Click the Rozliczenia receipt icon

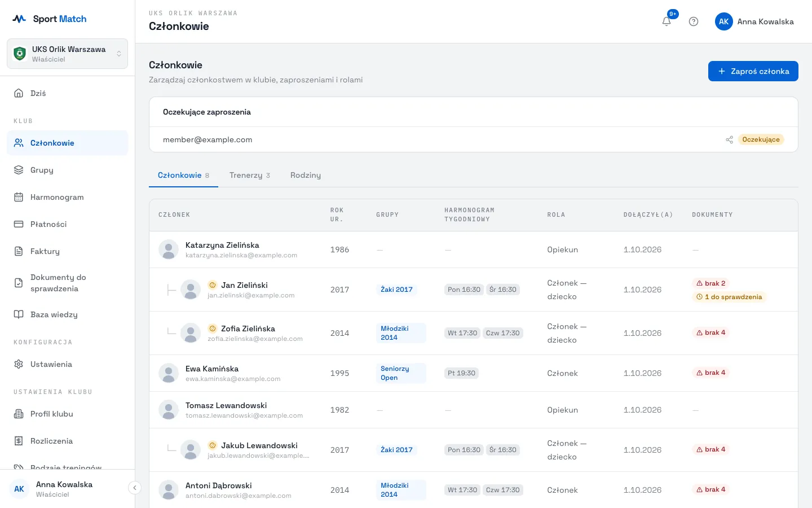tap(19, 441)
